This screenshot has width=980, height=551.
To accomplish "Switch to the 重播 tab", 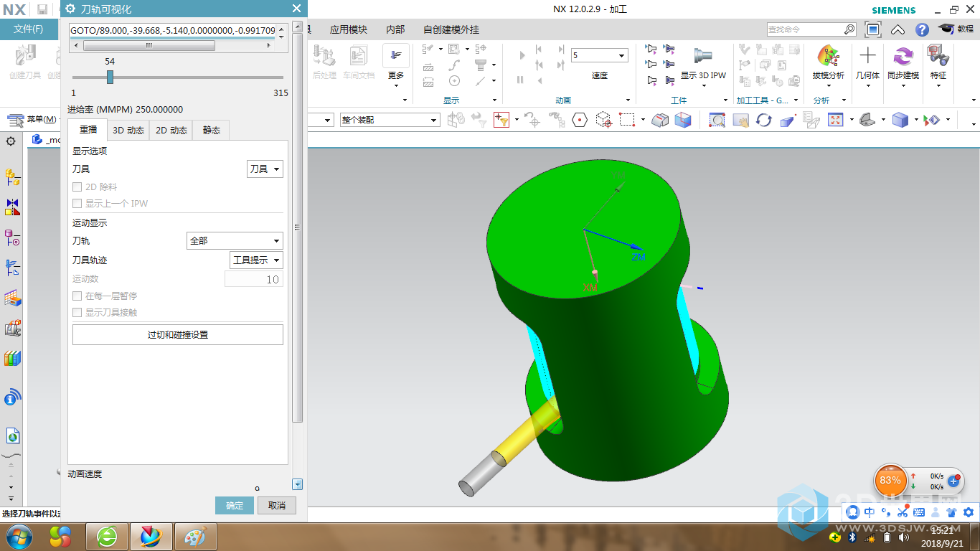I will 88,130.
